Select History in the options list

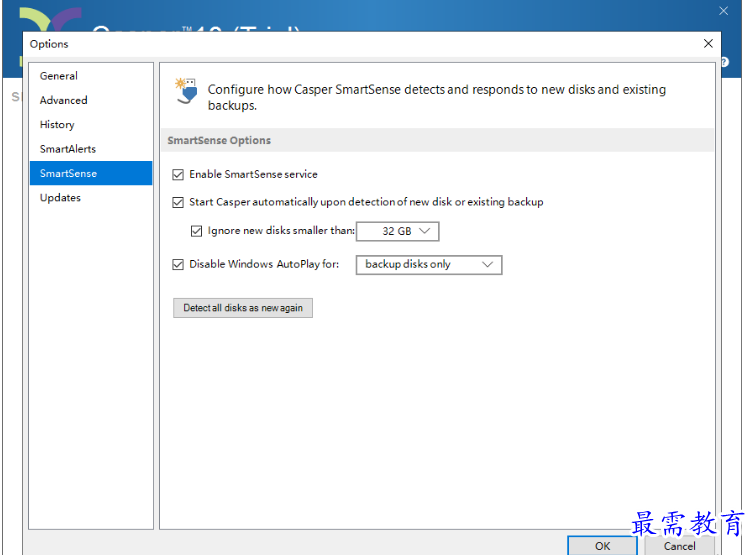point(91,125)
